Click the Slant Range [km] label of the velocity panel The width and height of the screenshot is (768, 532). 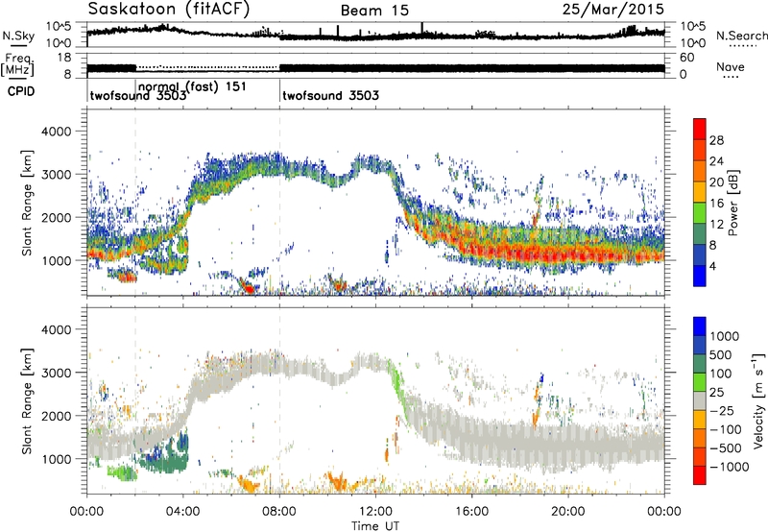[27, 400]
